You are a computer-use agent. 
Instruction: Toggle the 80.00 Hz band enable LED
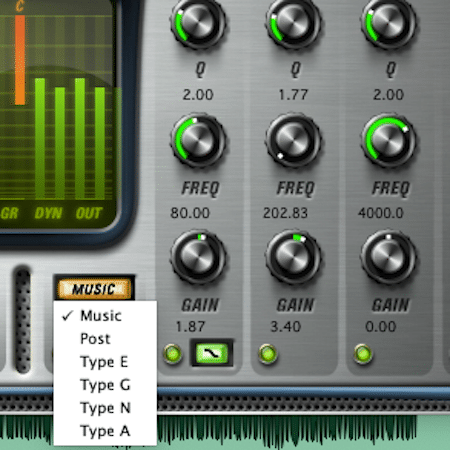click(x=173, y=353)
